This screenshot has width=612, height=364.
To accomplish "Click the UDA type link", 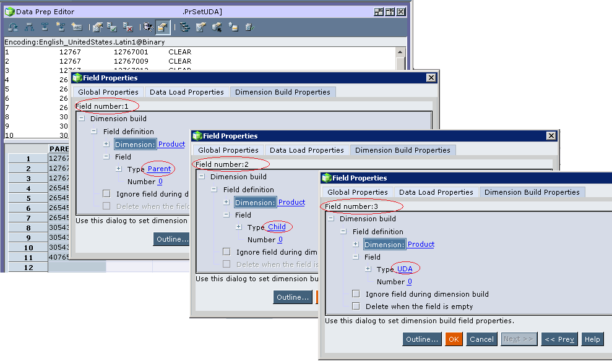I will point(405,269).
